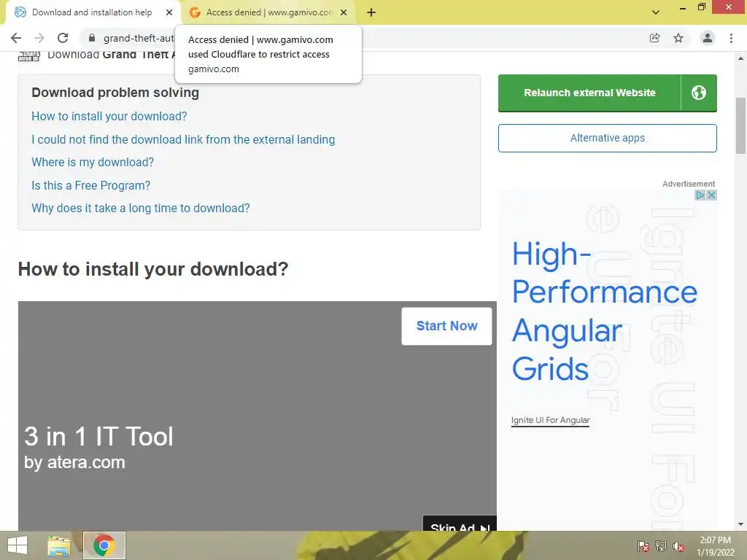747x560 pixels.
Task: Click the keyboard game icon near page title
Action: (29, 57)
